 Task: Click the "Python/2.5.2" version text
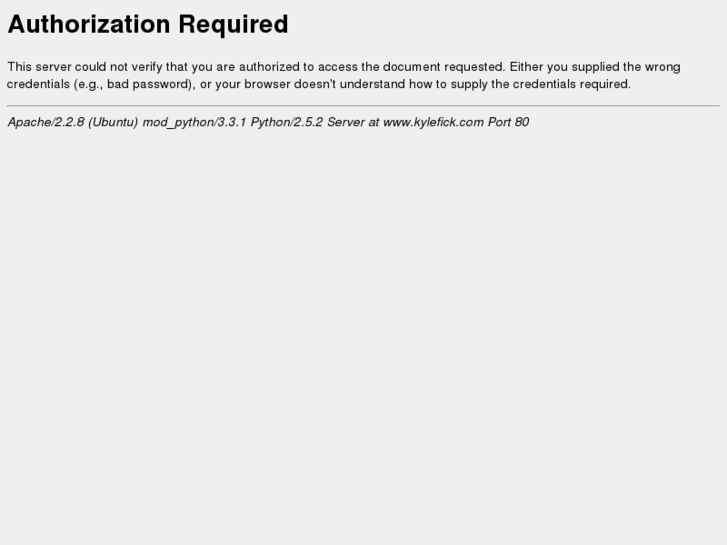pyautogui.click(x=287, y=122)
